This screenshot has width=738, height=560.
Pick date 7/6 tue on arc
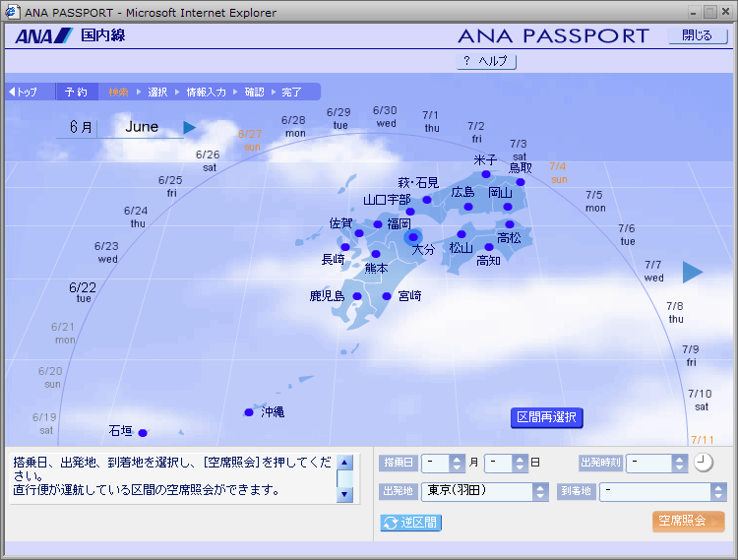tap(627, 234)
